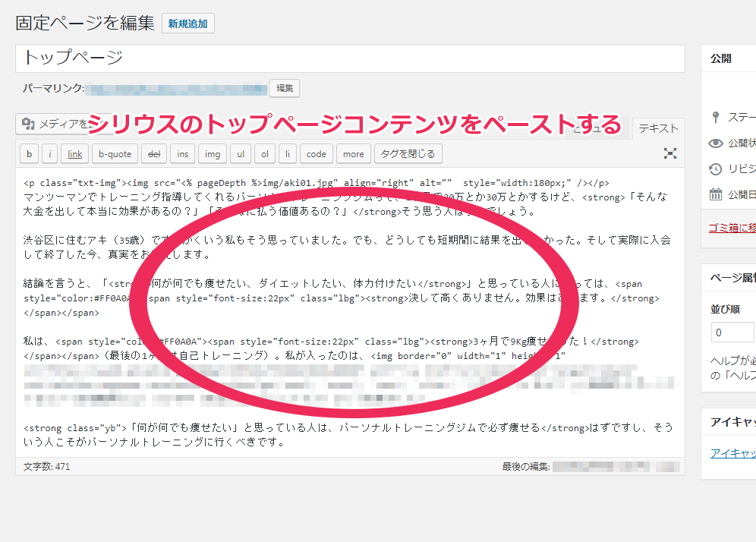Insert strikethrough del tag

click(153, 154)
